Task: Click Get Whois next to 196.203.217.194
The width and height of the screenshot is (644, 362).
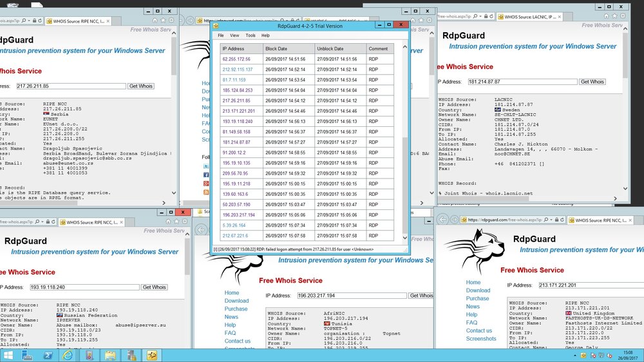Action: coord(421,296)
